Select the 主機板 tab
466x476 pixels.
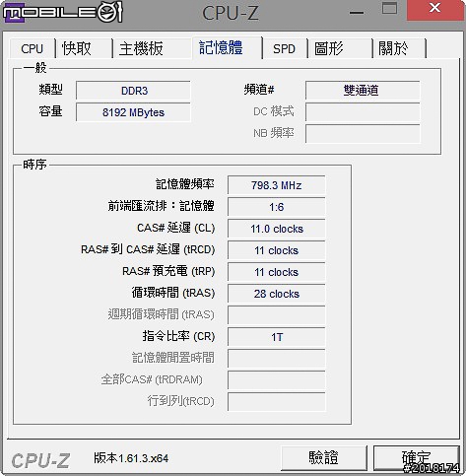pos(152,48)
